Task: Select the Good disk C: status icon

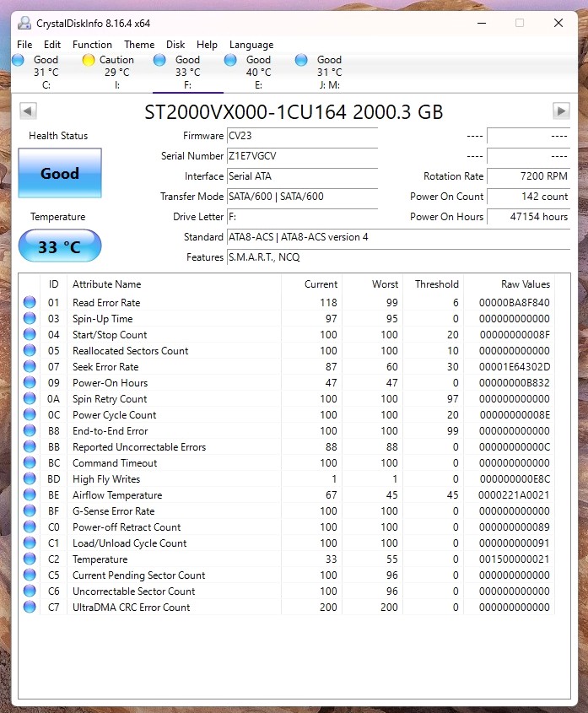Action: (x=18, y=60)
